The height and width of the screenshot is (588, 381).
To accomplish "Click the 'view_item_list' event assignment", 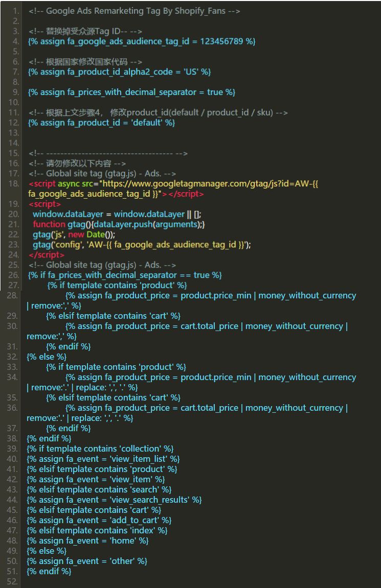I will pos(103,459).
